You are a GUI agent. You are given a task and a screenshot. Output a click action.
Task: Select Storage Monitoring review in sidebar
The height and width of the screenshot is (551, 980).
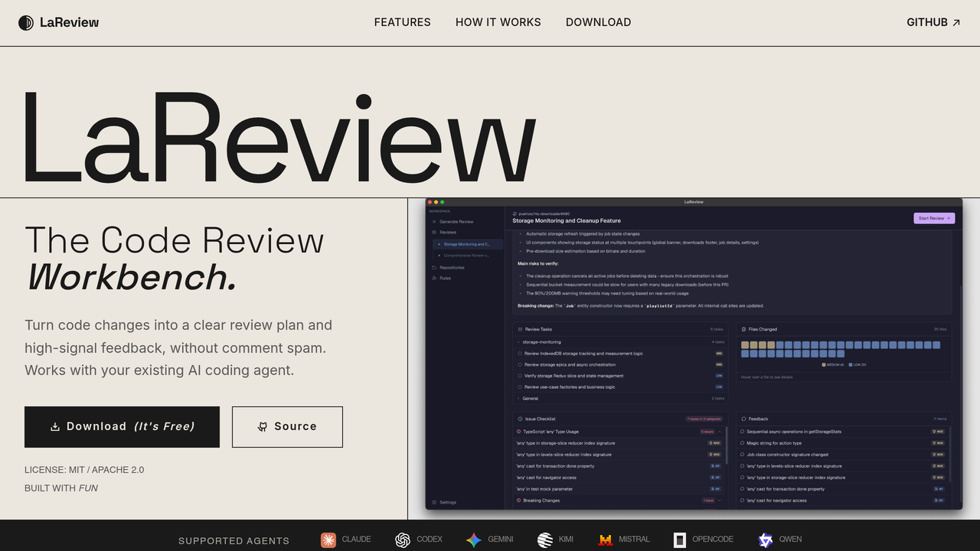(469, 244)
